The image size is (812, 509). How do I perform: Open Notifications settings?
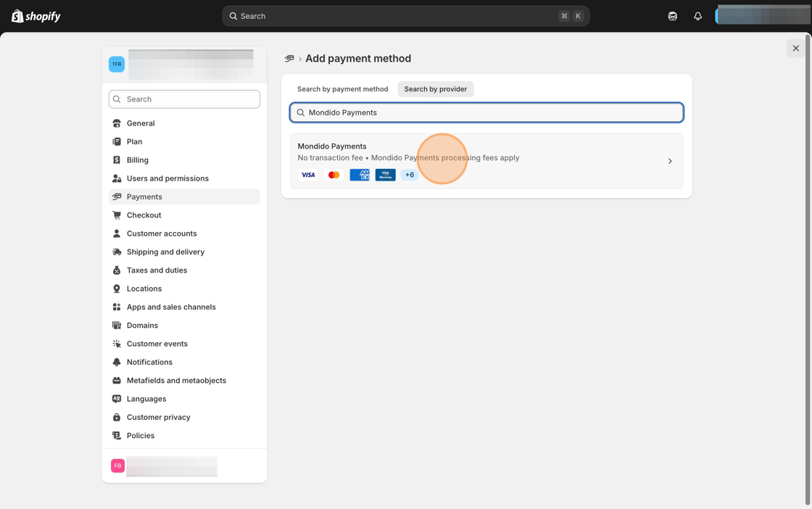184,362
